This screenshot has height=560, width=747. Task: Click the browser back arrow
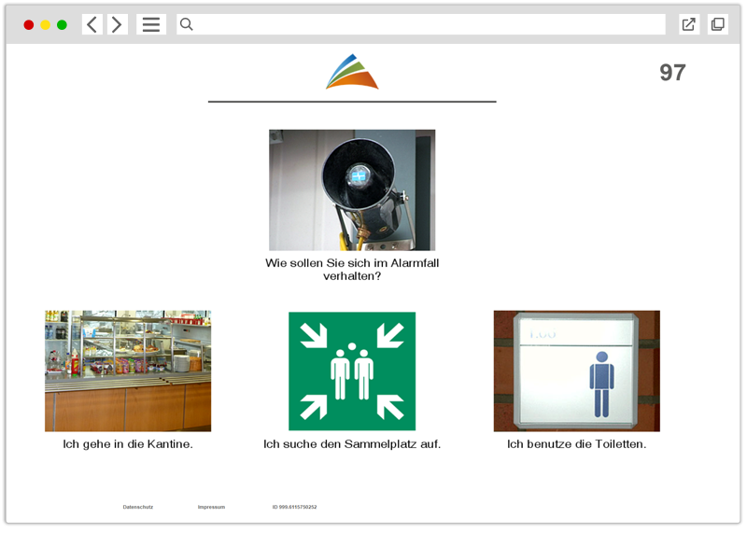pos(92,25)
